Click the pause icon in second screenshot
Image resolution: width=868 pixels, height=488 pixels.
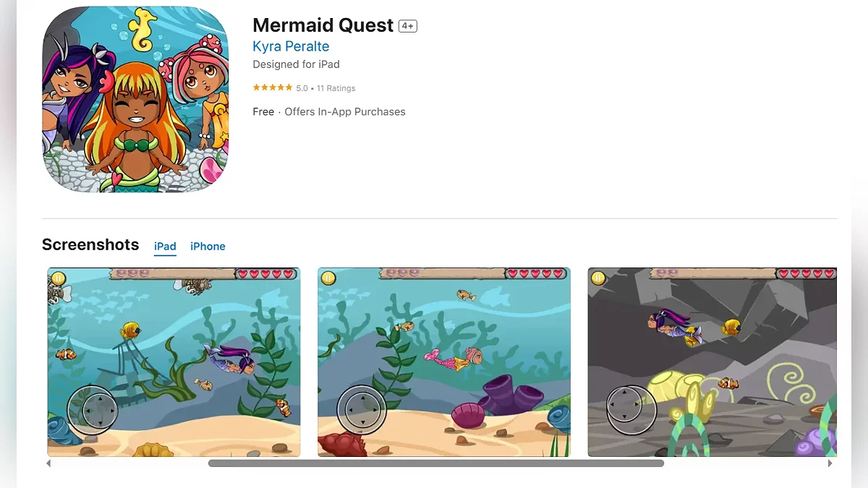[328, 278]
